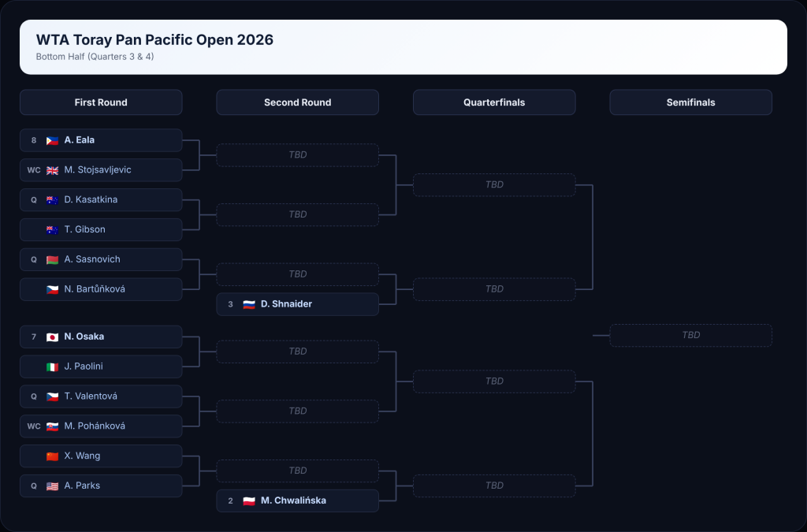This screenshot has height=532, width=807.
Task: Select the T. Valentová qualifier entry
Action: pyautogui.click(x=101, y=396)
